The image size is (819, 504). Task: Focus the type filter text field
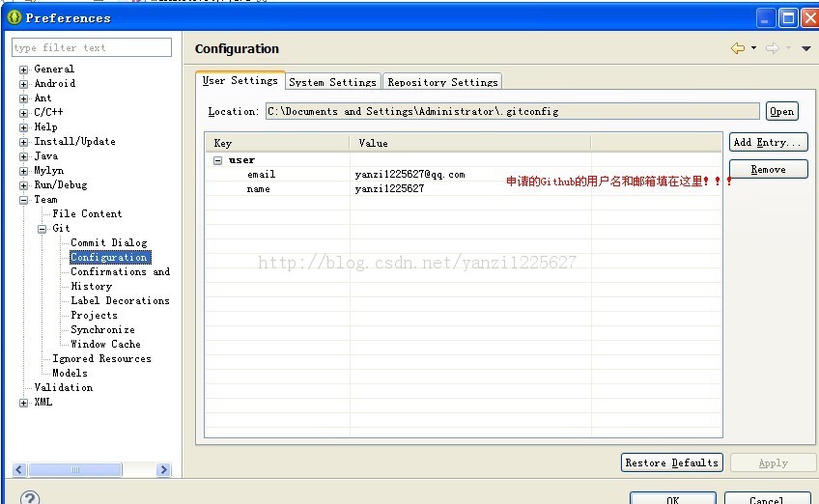click(x=92, y=47)
